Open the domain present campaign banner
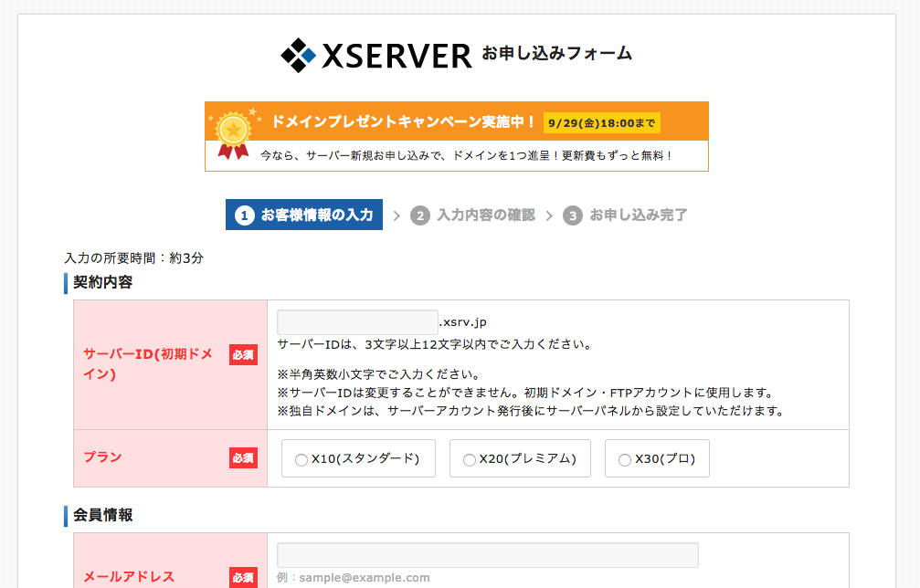 [x=457, y=137]
